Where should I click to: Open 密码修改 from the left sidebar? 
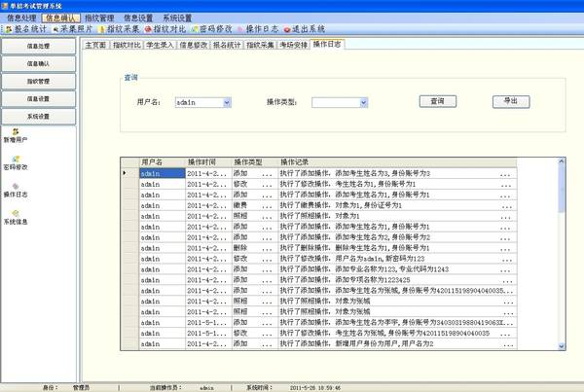16,160
